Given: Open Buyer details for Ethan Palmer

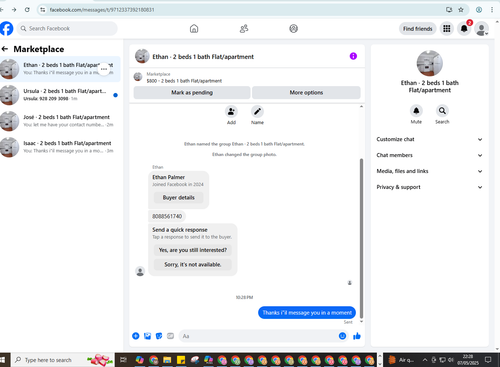Looking at the screenshot, I should pos(179,198).
